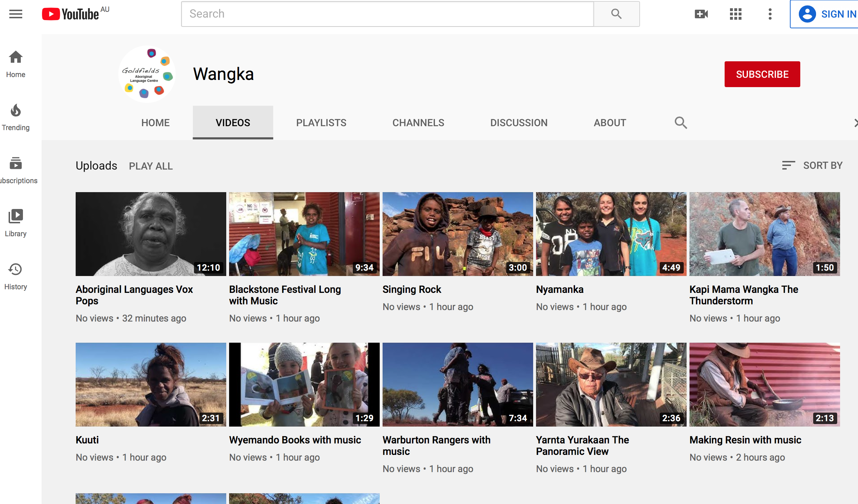Open the Kuuti video thumbnail
Screen dimensions: 858x504
click(151, 385)
